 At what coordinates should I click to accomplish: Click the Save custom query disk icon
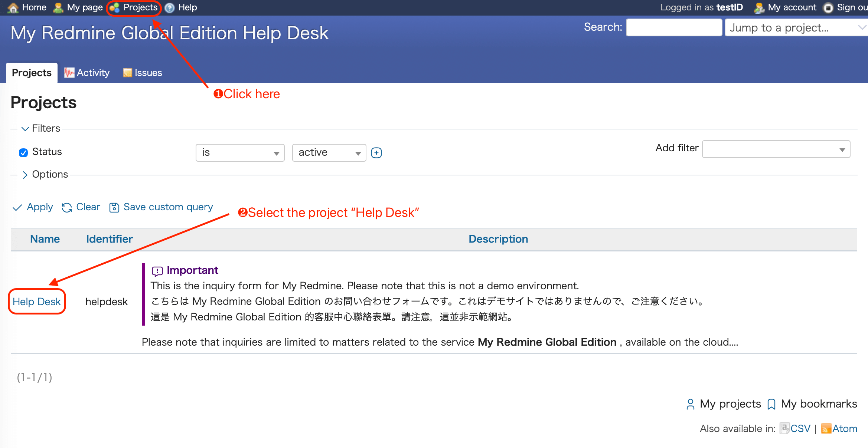(x=114, y=207)
